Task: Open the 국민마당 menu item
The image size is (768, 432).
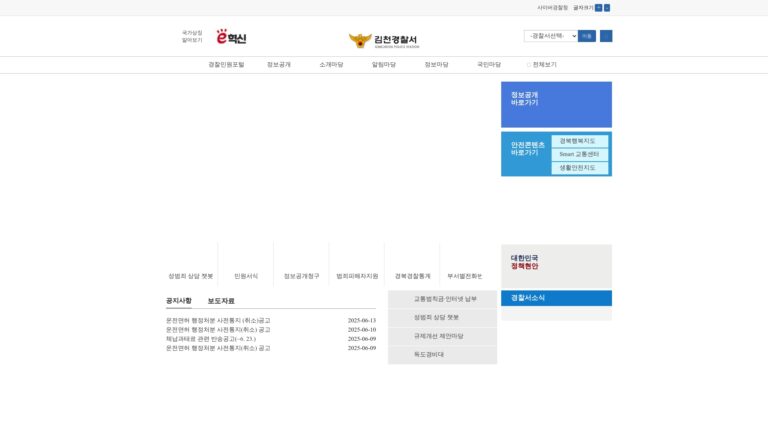Action: pos(489,65)
